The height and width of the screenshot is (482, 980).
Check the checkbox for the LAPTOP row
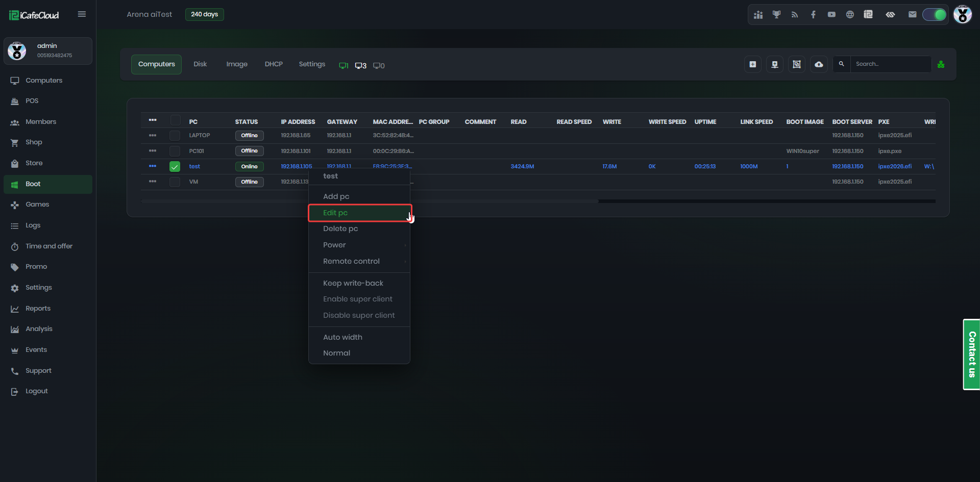tap(175, 136)
